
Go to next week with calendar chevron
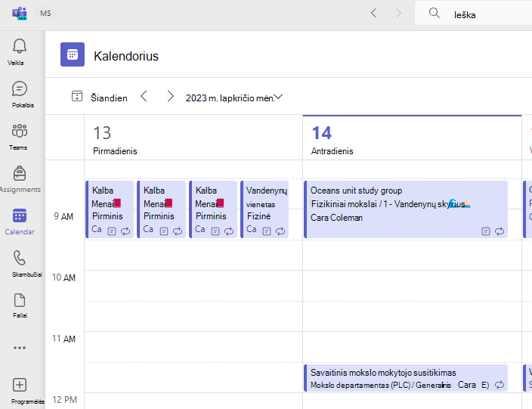pyautogui.click(x=170, y=97)
